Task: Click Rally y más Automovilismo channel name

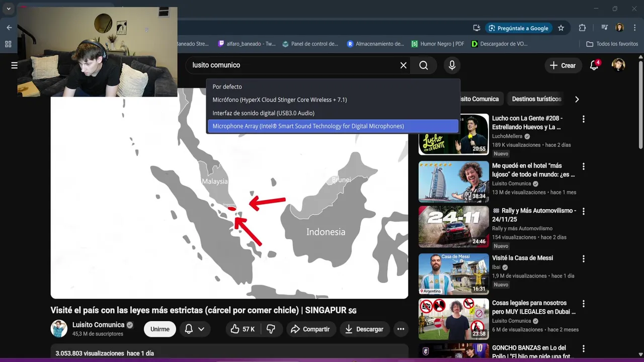Action: 522,228
